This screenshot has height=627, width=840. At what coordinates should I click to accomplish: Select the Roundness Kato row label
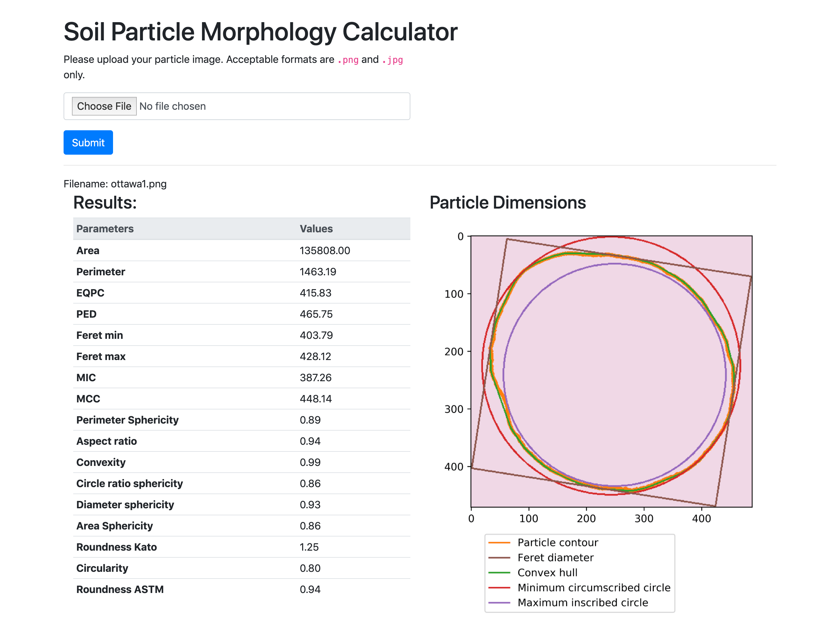(x=116, y=547)
